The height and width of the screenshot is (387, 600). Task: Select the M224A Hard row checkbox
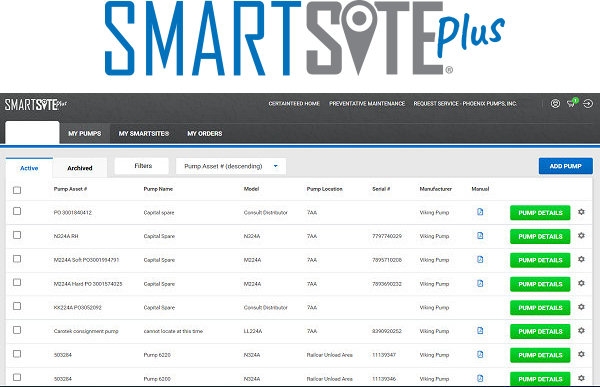[x=17, y=282]
